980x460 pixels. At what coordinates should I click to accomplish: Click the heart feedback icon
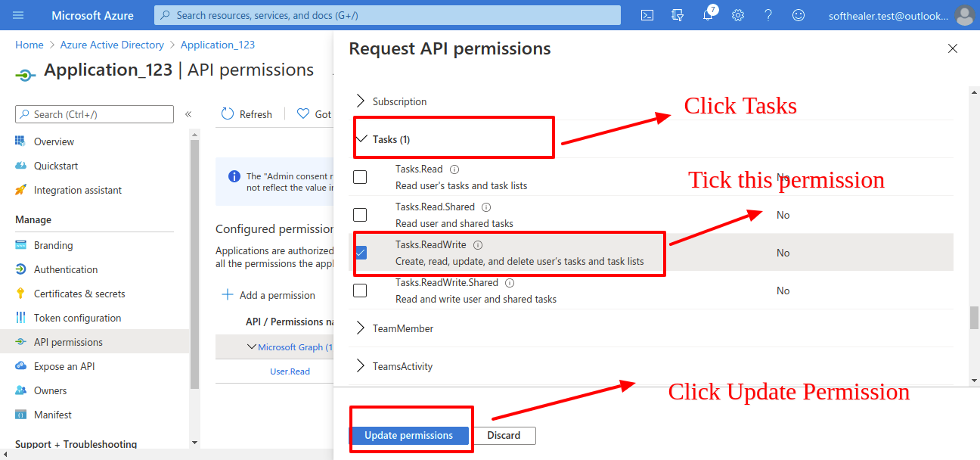[x=303, y=113]
